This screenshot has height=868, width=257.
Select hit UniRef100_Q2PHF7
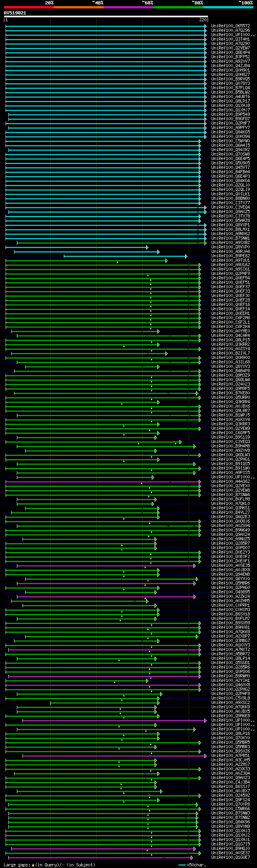point(230,123)
